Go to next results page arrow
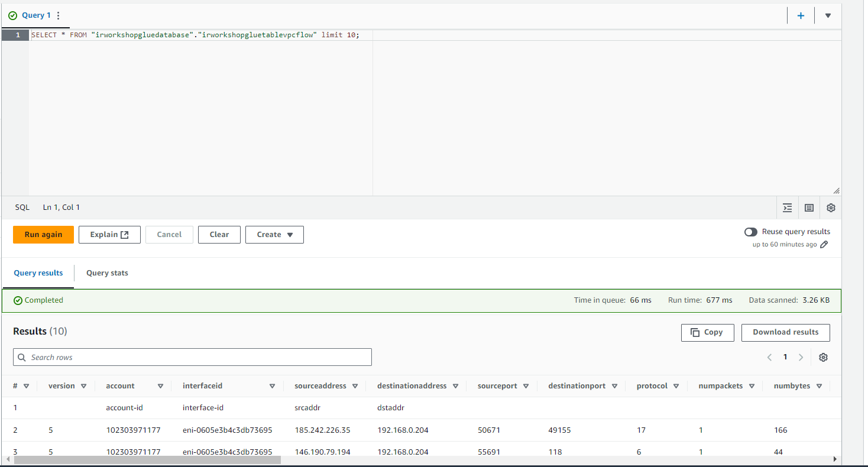This screenshot has height=467, width=868. click(801, 357)
